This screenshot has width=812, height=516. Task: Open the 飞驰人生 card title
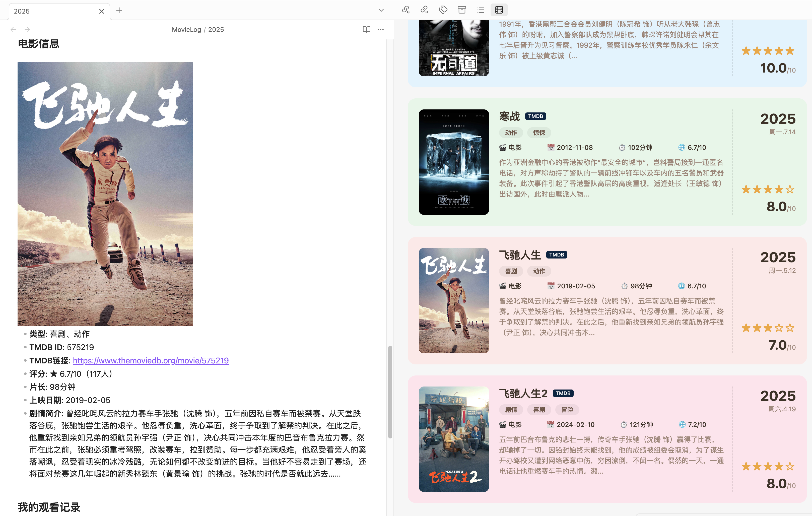(520, 255)
